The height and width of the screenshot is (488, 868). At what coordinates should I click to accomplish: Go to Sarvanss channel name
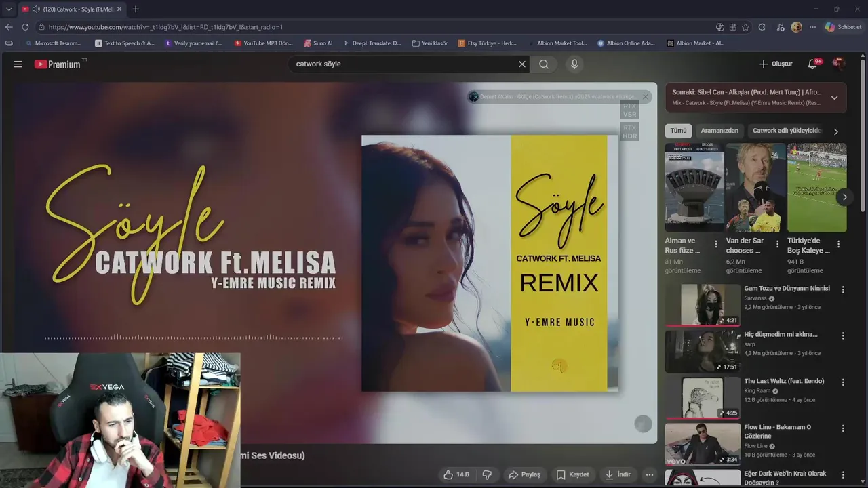point(755,298)
